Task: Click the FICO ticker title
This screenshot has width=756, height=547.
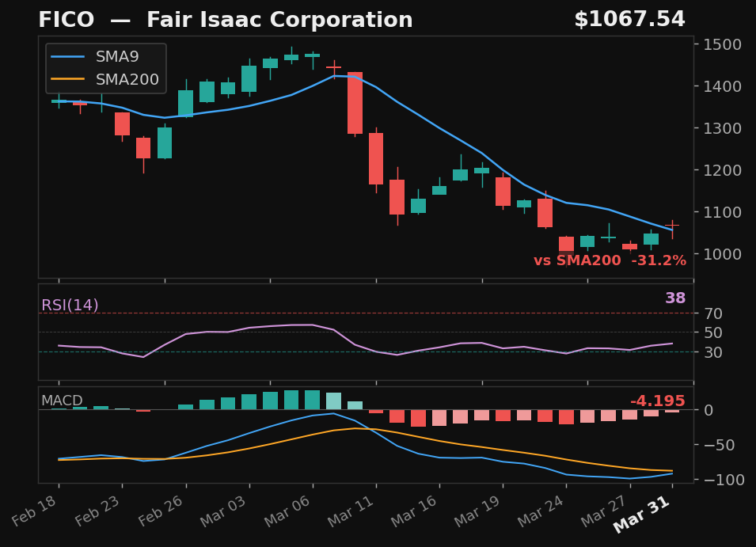Action: tap(58, 19)
